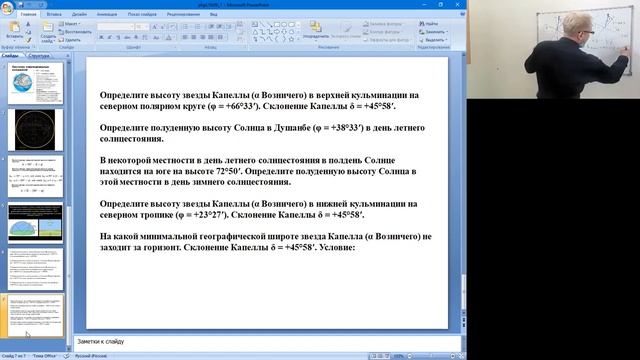
Task: Click the Shape Fill (Заливка фигуры) button
Action: point(383,24)
